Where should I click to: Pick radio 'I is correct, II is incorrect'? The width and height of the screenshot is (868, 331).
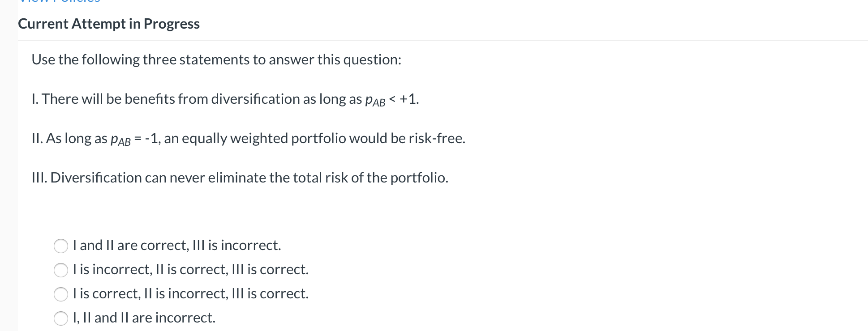61,294
